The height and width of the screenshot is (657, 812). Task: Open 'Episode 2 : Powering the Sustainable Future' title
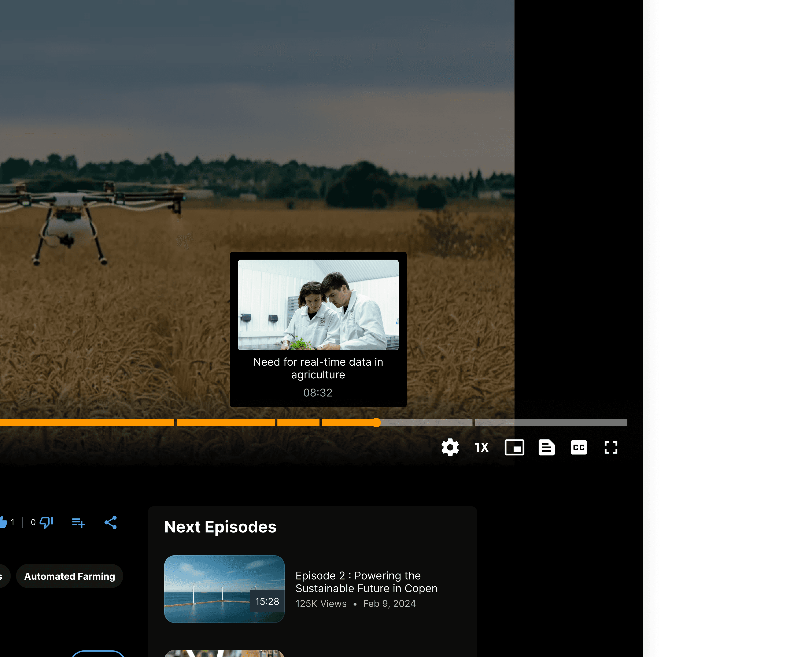point(366,582)
